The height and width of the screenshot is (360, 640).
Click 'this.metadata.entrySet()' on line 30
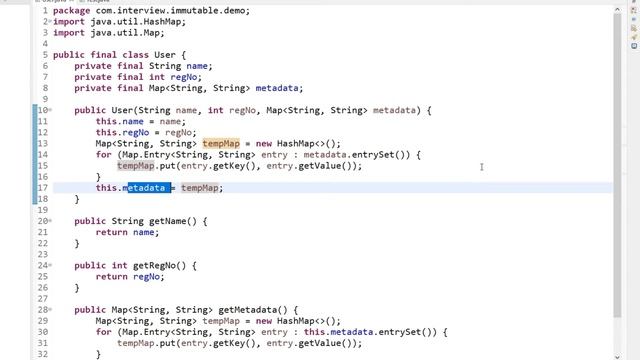click(370, 332)
